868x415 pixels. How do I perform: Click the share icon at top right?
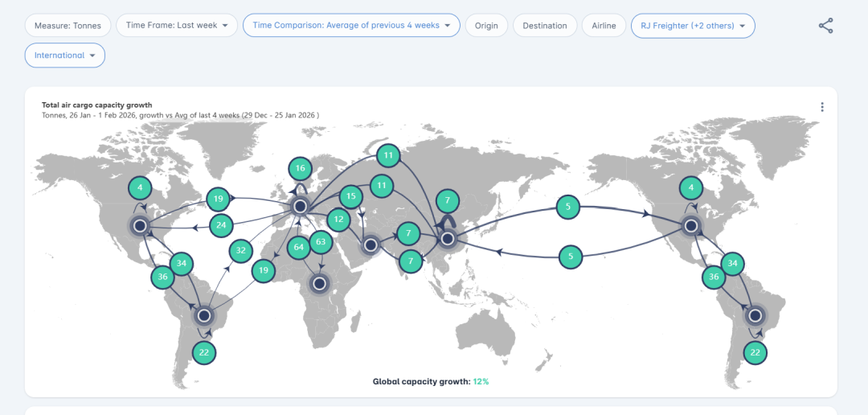(x=825, y=26)
